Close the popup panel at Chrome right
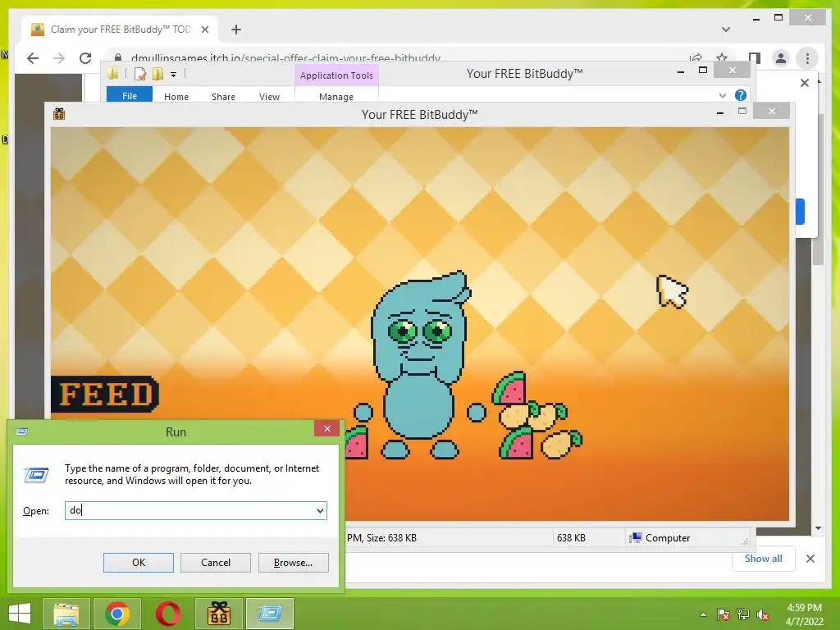The height and width of the screenshot is (630, 840). [805, 83]
